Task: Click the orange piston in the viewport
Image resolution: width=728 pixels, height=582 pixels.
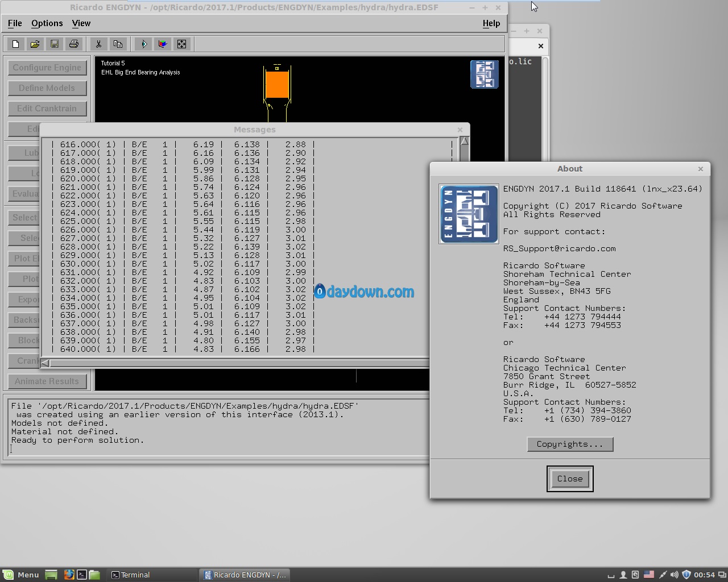Action: tap(277, 84)
